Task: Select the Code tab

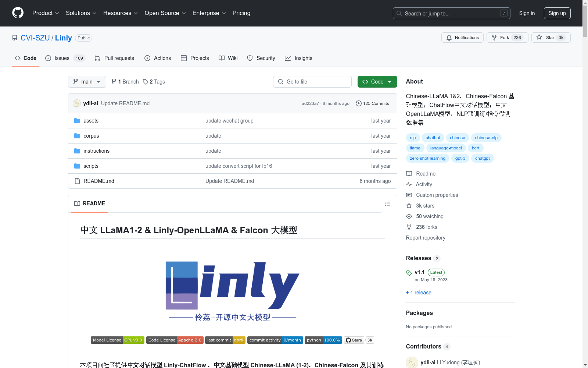Action: click(x=26, y=58)
